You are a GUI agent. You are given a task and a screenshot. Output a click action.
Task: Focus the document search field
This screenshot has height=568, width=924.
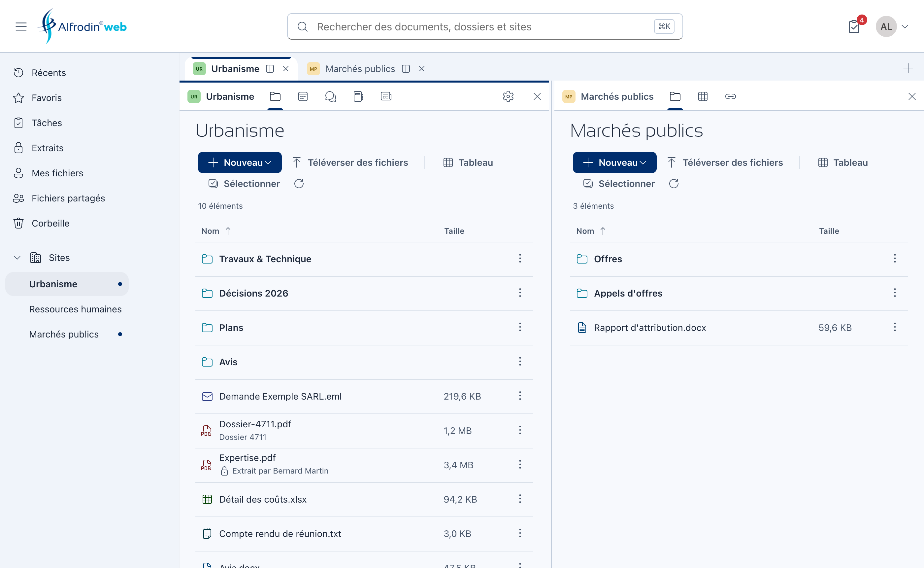click(485, 26)
